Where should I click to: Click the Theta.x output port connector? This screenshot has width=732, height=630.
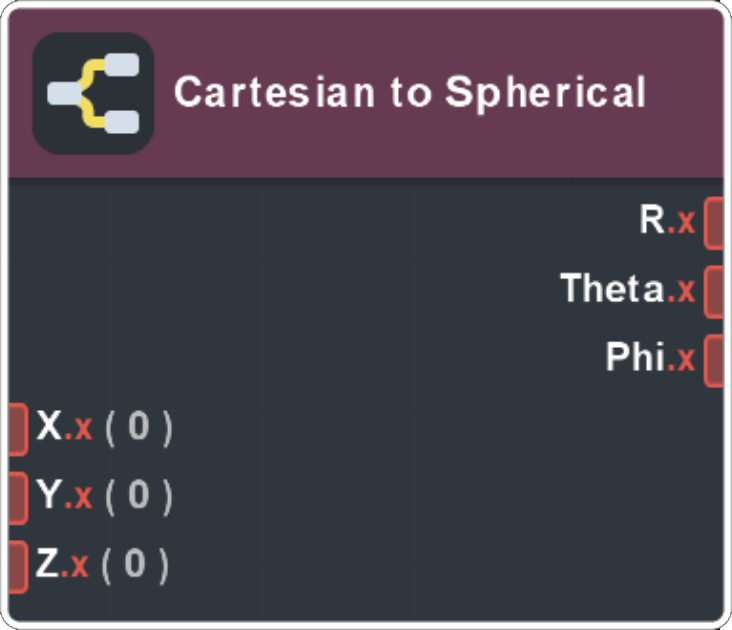(715, 291)
